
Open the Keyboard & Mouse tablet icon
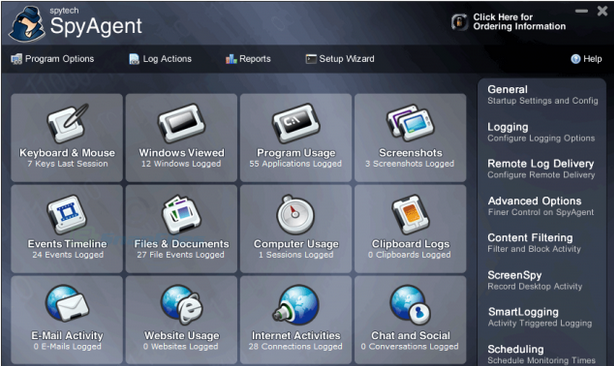pyautogui.click(x=67, y=123)
